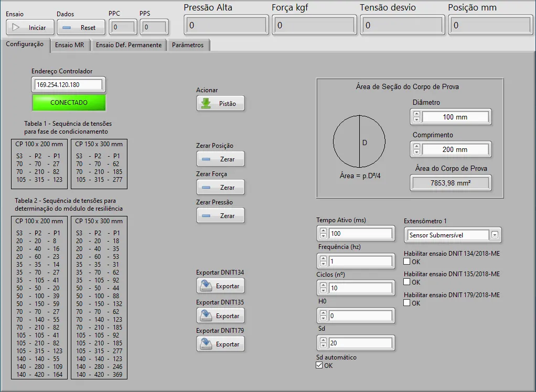Click the Área do Corpo de Prova value
The image size is (536, 392).
(451, 183)
